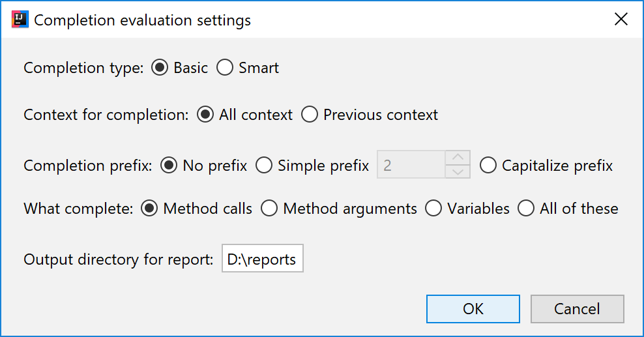Confirm settings with OK button
644x337 pixels.
pyautogui.click(x=473, y=309)
